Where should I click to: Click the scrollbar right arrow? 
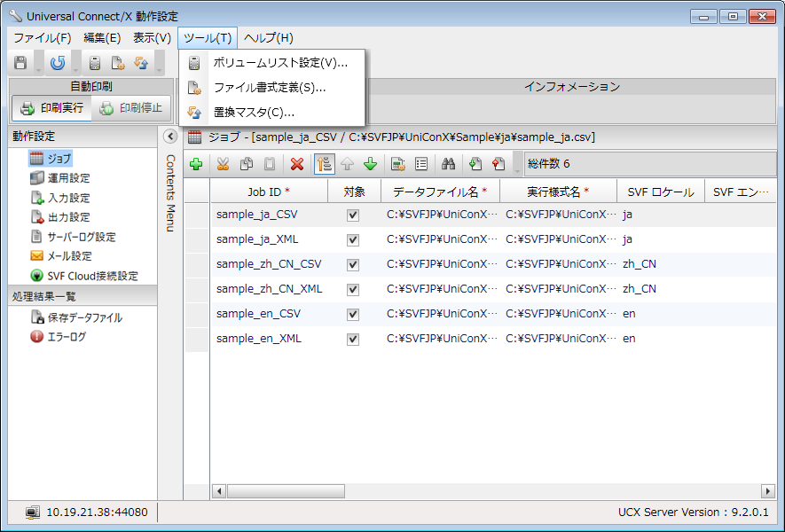[767, 491]
